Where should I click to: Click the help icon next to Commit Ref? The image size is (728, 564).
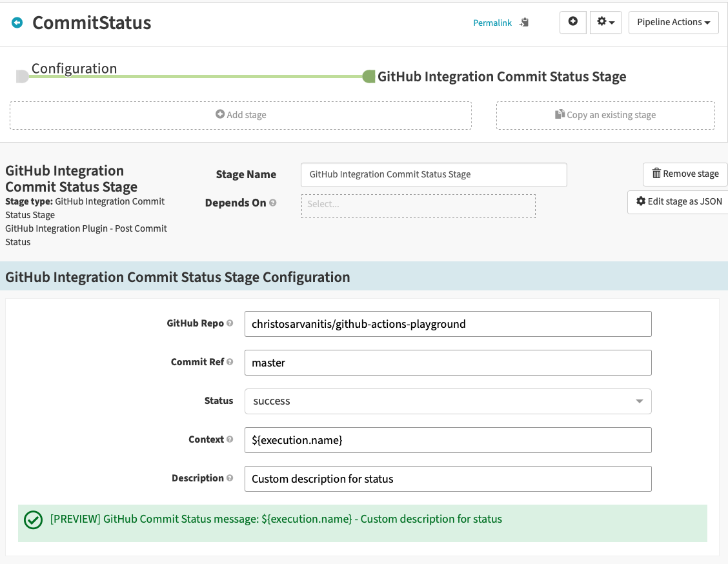230,362
